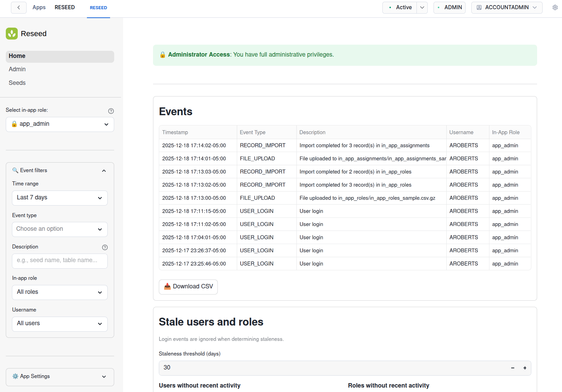
Task: Download the events as CSV
Action: [x=188, y=287]
